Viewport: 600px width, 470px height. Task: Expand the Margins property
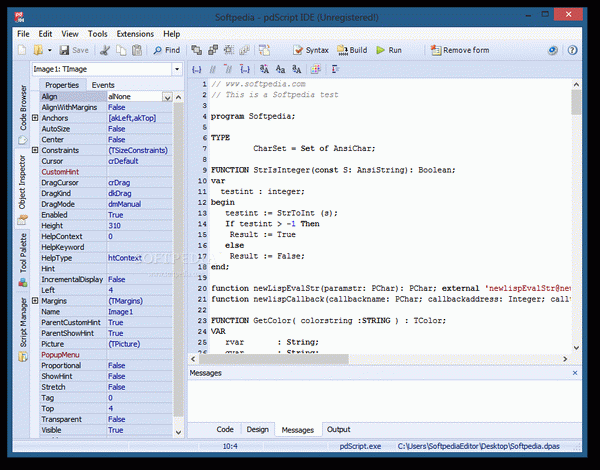point(35,301)
